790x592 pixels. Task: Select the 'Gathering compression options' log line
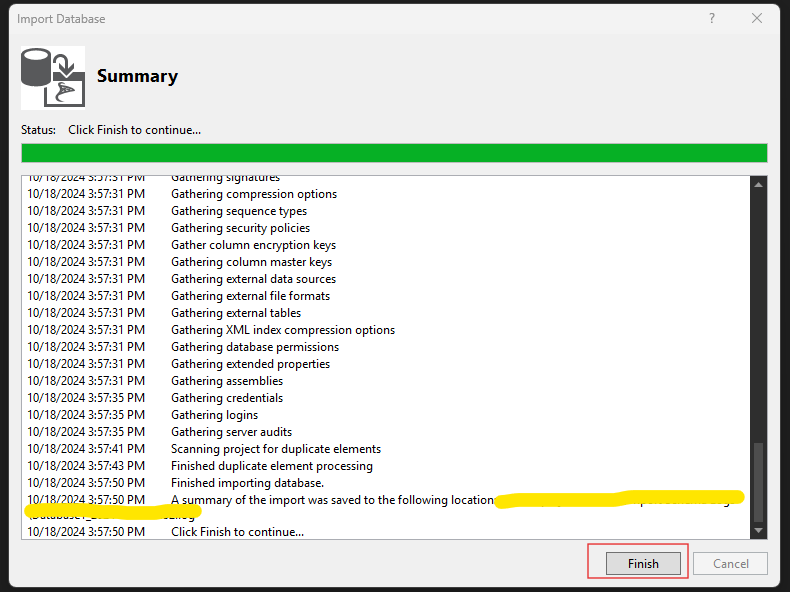point(254,194)
